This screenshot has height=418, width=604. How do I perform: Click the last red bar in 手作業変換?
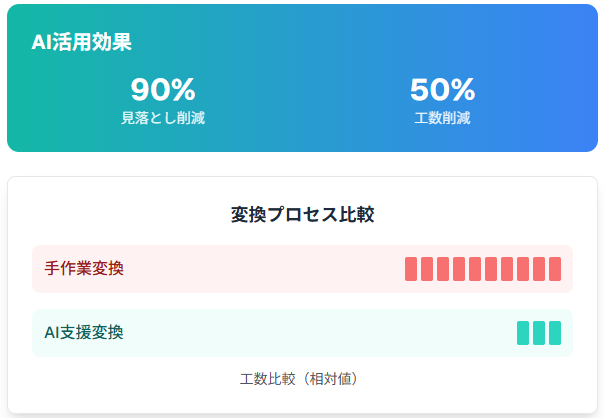(x=555, y=269)
